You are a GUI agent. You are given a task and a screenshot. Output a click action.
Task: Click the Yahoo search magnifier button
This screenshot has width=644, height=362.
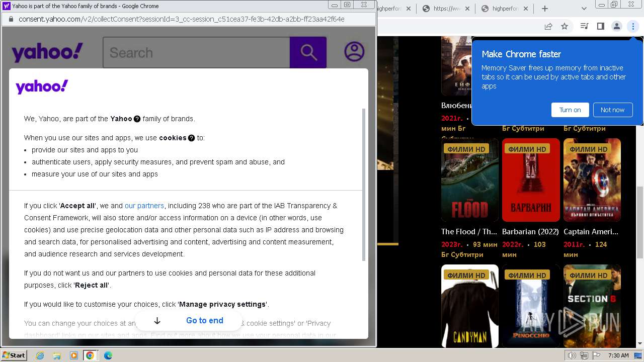point(308,52)
